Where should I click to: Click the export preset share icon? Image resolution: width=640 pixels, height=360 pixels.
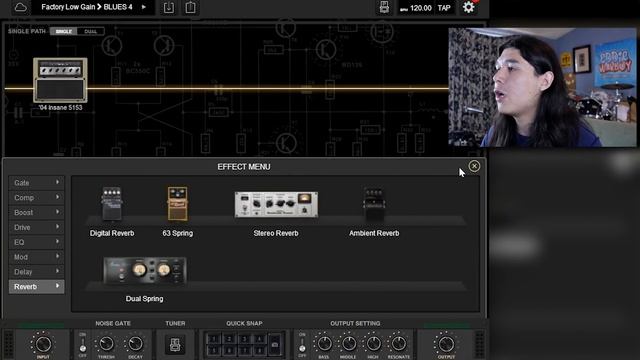190,7
